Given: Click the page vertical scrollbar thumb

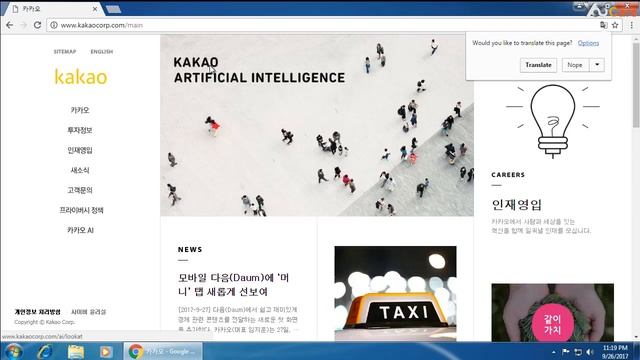Looking at the screenshot, I should click(636, 84).
